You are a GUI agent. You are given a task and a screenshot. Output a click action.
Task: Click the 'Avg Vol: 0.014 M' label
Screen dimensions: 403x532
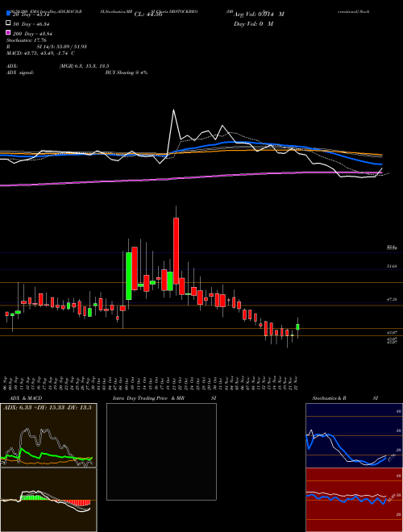tap(259, 15)
